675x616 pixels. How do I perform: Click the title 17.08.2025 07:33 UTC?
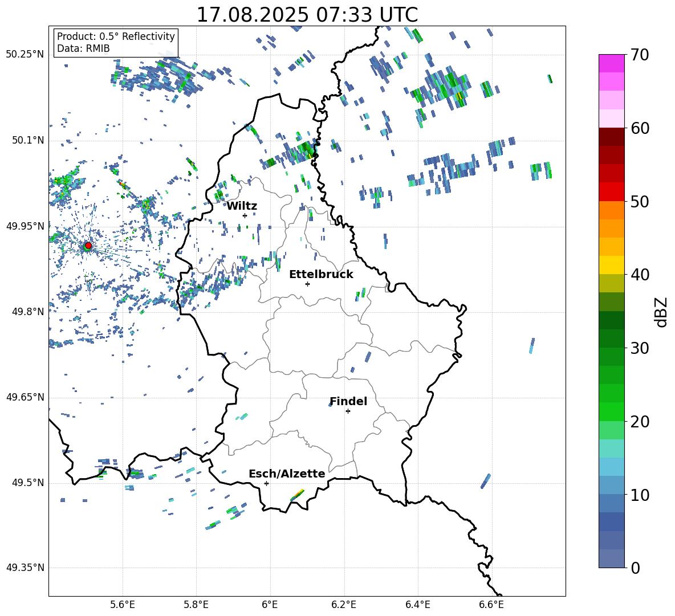pos(307,15)
